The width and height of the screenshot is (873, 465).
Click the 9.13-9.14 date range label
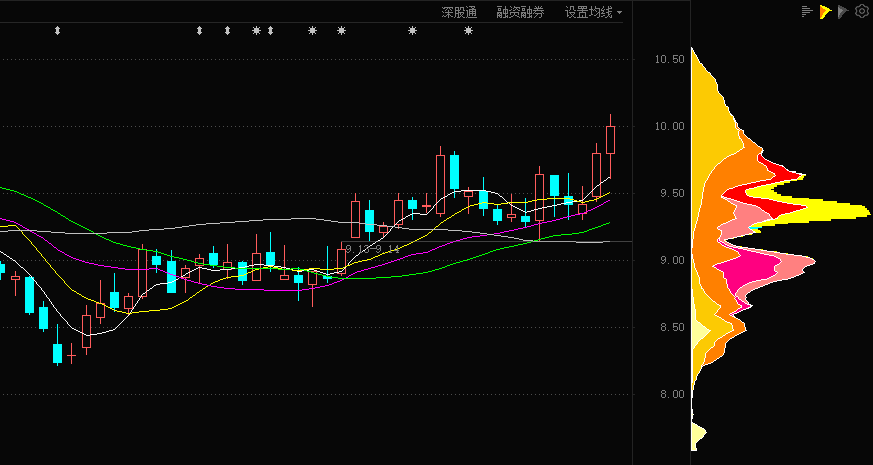tap(372, 249)
